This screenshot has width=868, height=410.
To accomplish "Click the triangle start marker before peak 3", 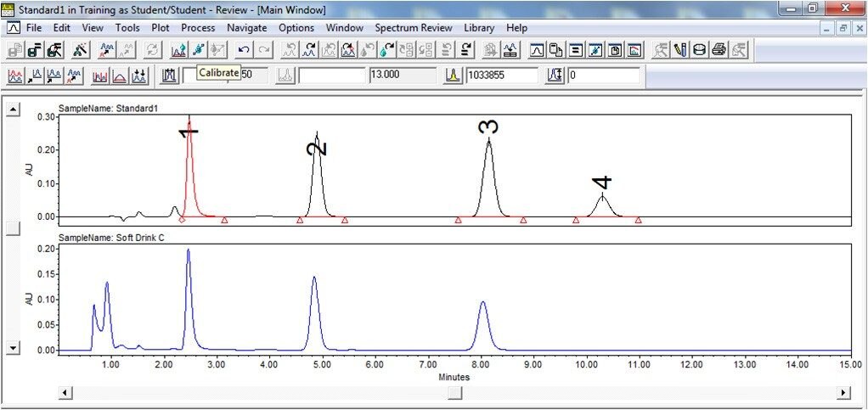I will 459,220.
